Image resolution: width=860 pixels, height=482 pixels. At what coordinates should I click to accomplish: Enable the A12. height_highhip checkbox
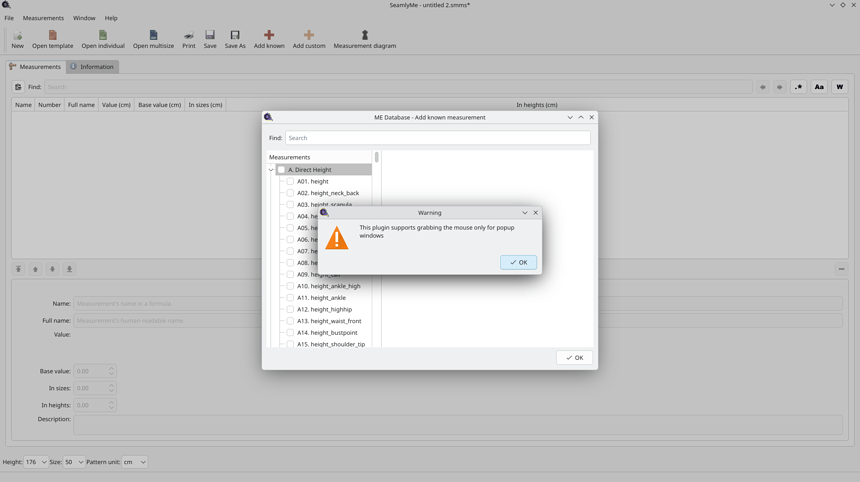click(290, 310)
